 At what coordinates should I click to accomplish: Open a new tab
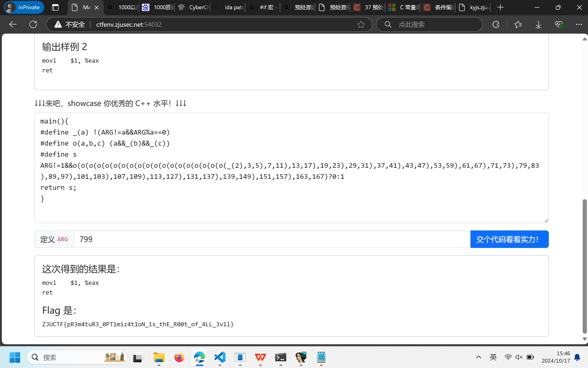500,7
